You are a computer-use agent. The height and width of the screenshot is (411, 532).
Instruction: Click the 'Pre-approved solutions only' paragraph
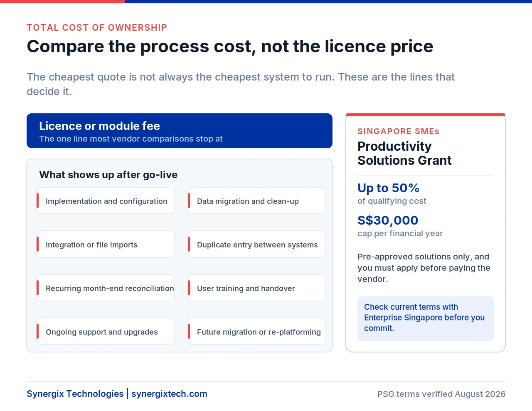click(424, 268)
